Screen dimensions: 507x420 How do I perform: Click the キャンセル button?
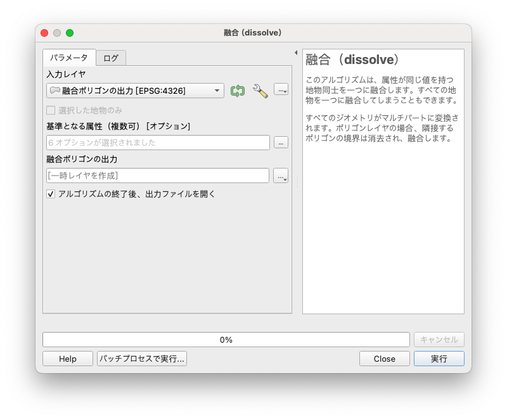coord(438,339)
